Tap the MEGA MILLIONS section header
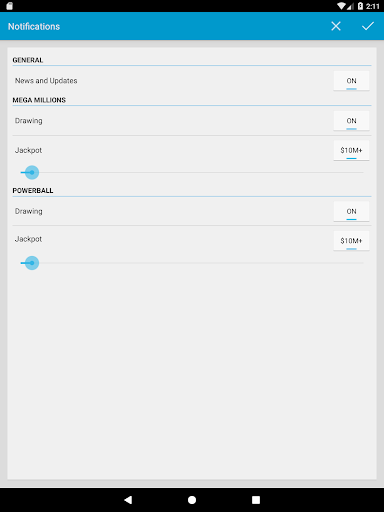This screenshot has width=384, height=512. pyautogui.click(x=39, y=100)
